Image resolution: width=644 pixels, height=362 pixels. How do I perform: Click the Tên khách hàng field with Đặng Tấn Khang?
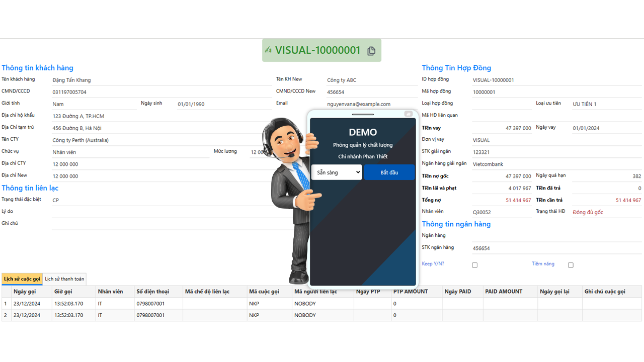[162, 80]
